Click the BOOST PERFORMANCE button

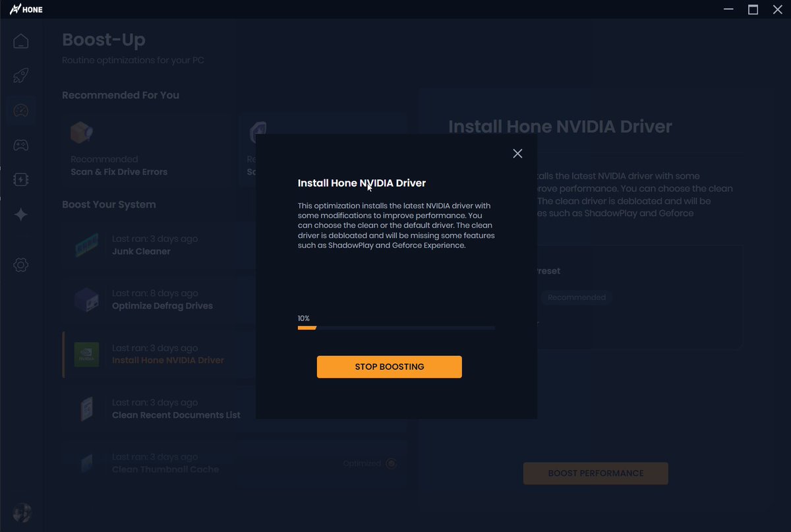(x=596, y=473)
